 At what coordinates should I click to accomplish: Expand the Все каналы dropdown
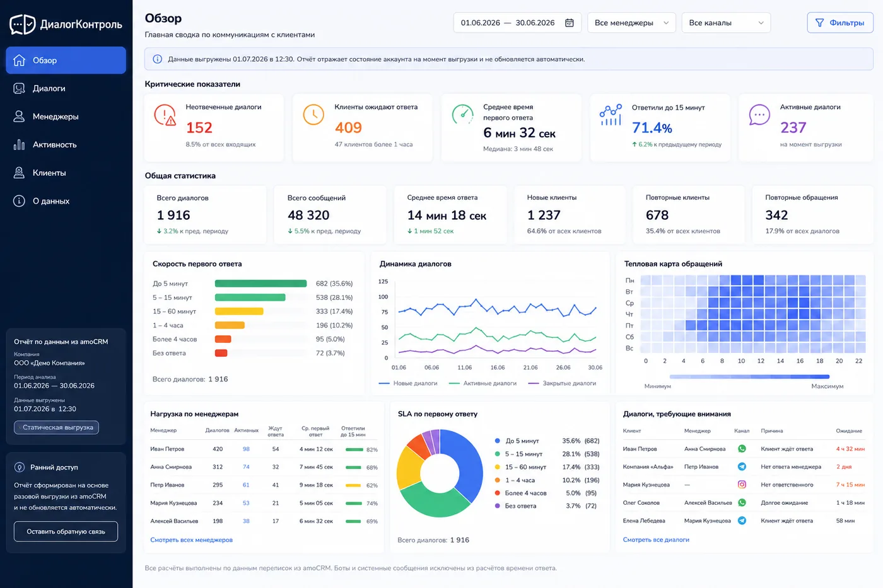coord(726,23)
